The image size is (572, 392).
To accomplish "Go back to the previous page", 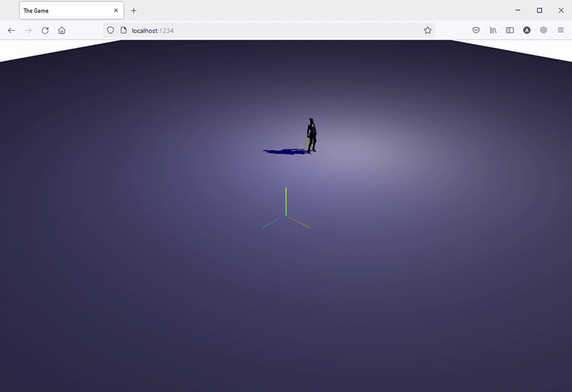I will [x=11, y=31].
